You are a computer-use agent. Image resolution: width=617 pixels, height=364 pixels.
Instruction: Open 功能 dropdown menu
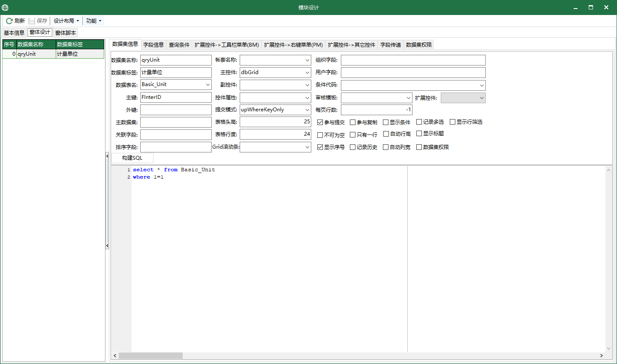click(x=93, y=21)
